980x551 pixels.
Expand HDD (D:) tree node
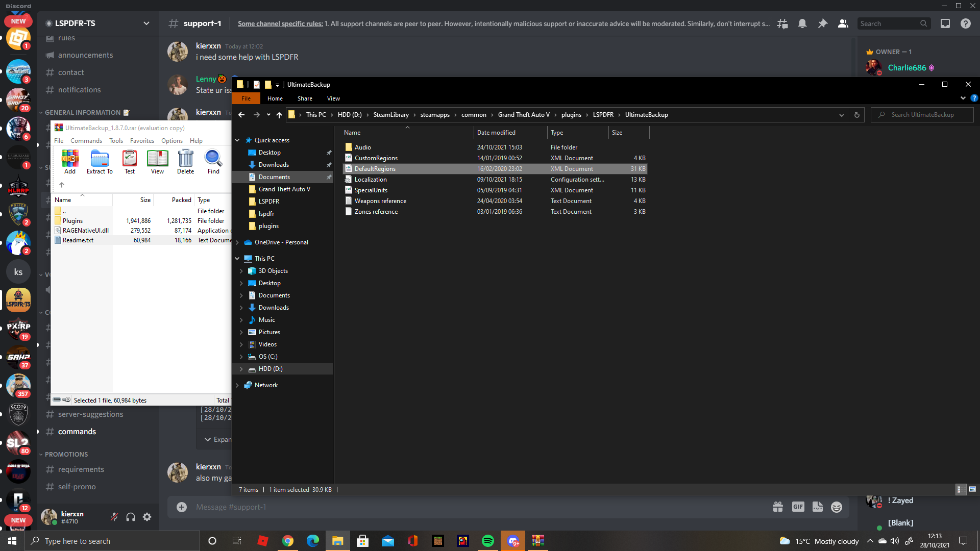[x=241, y=369]
